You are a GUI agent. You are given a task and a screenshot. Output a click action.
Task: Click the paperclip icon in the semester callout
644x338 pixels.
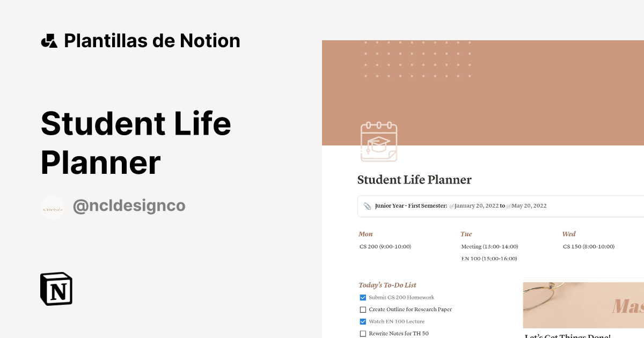367,205
